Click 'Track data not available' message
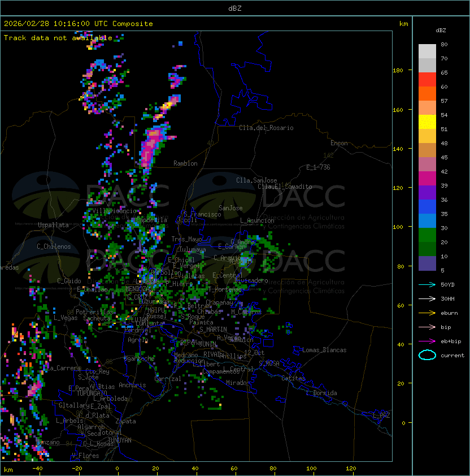470x476 pixels. tap(58, 38)
